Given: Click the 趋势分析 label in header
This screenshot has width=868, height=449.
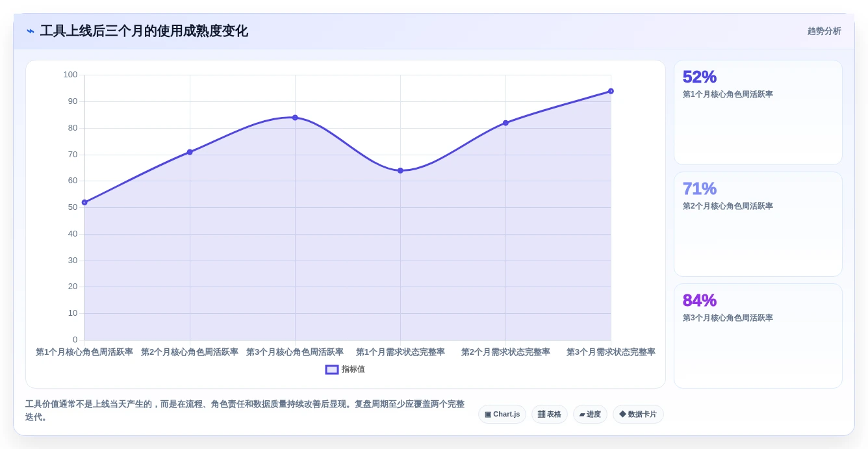Looking at the screenshot, I should 824,31.
